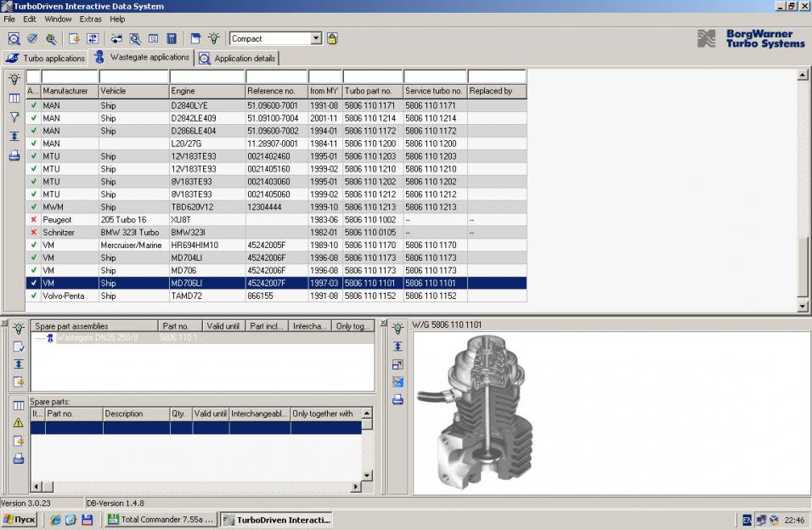812x530 pixels.
Task: Click the language indicator in the system tray
Action: tap(747, 520)
